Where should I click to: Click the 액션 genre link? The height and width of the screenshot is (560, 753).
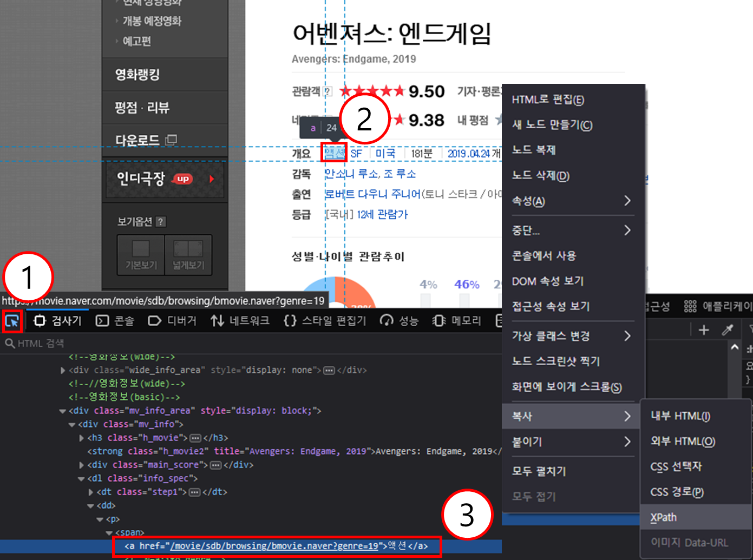pos(335,154)
